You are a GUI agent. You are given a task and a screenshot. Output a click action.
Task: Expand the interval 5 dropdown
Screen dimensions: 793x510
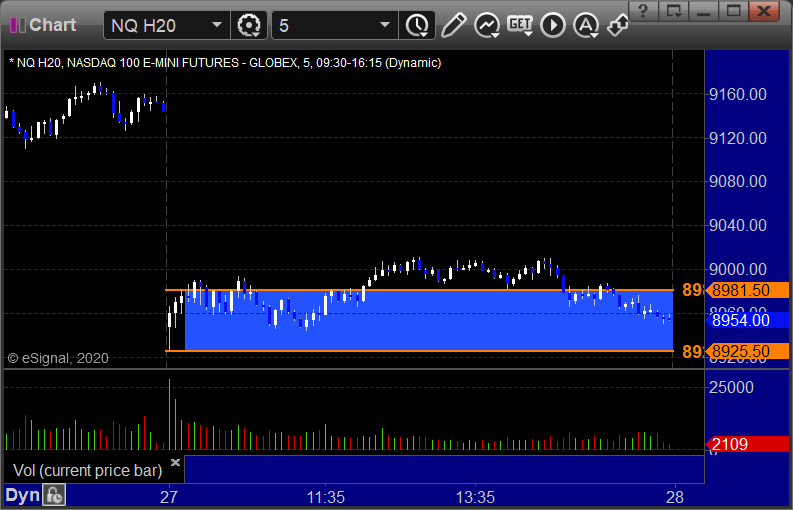coord(385,25)
